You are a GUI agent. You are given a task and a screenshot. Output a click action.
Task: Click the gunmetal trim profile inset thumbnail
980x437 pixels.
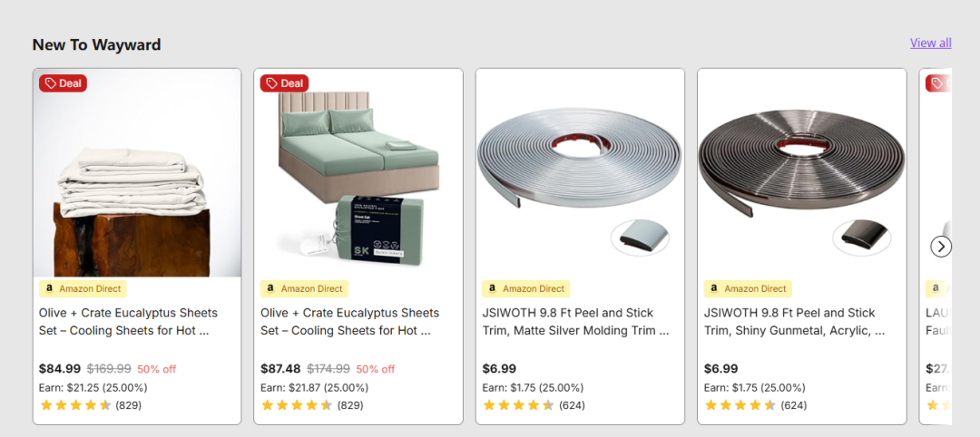click(862, 238)
